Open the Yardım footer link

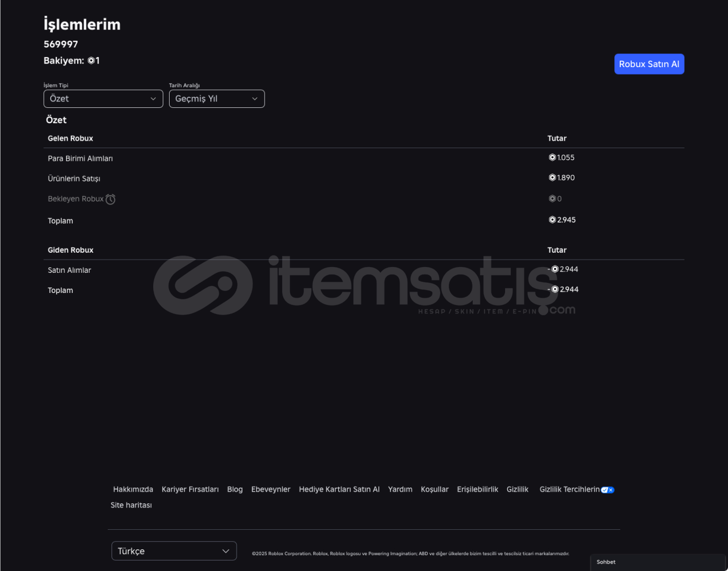point(400,490)
